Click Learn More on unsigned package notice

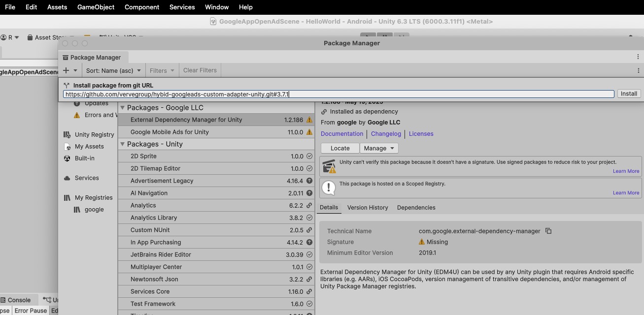pos(626,171)
